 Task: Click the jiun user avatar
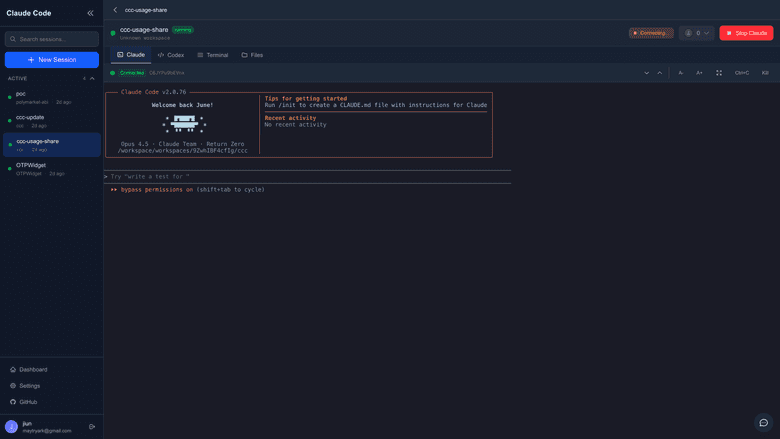pos(11,427)
